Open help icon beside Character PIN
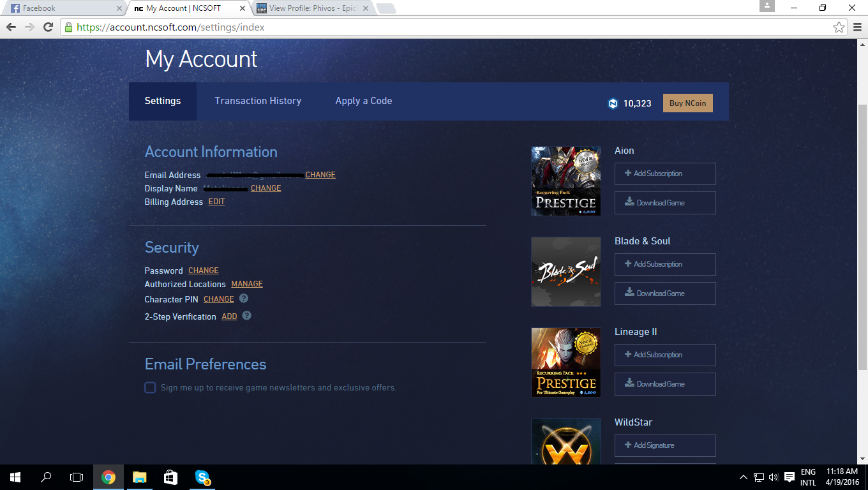The image size is (868, 490). 244,299
